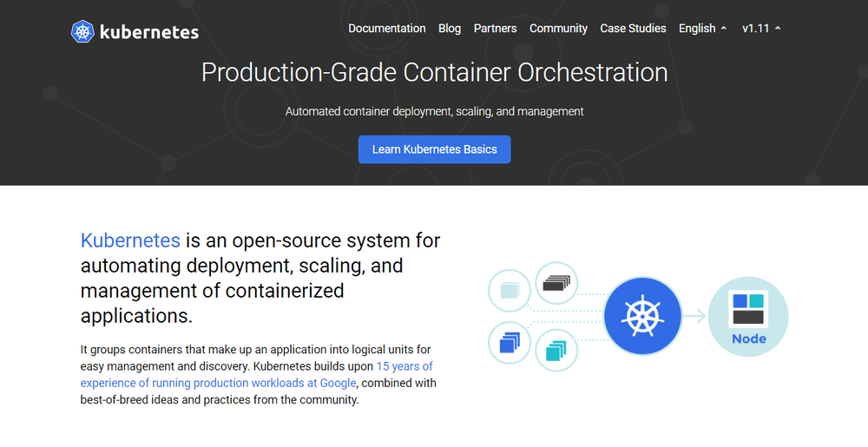Click the Node circle icon
868x447 pixels.
coord(748,317)
